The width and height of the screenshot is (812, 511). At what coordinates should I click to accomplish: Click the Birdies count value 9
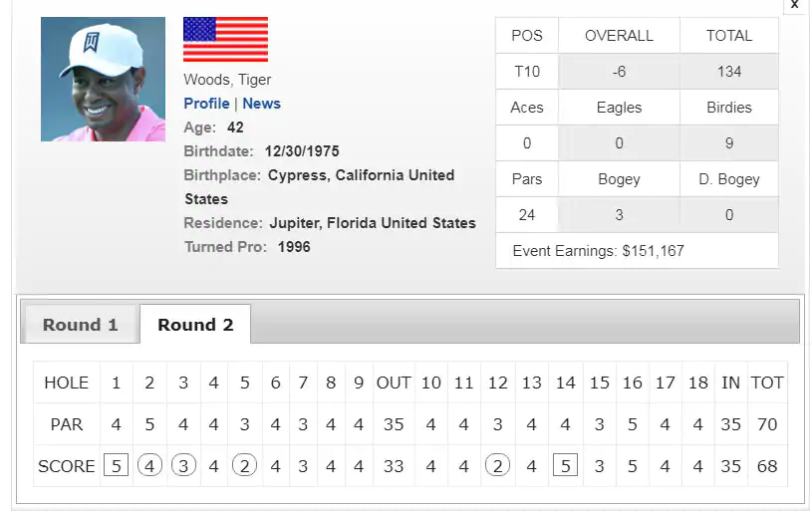click(x=729, y=142)
